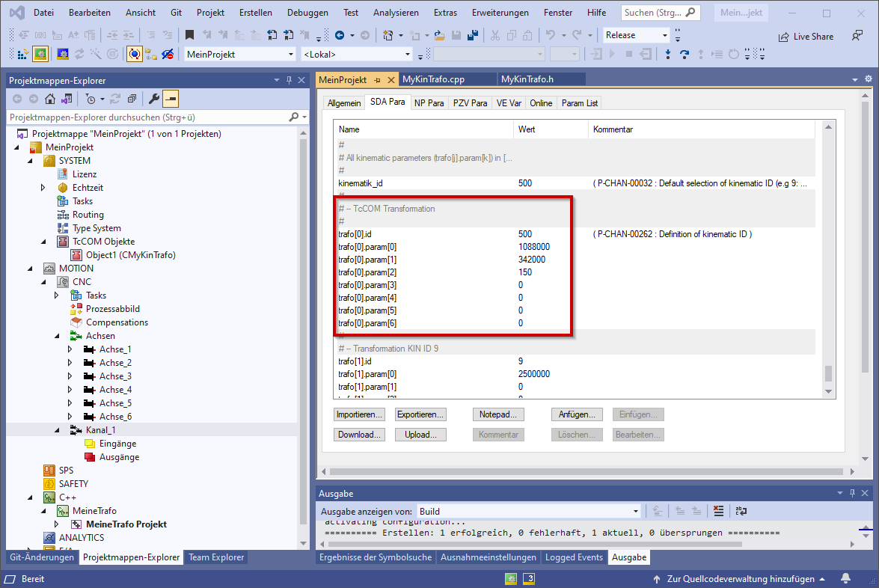Expand the Achse_1 tree node

point(70,349)
